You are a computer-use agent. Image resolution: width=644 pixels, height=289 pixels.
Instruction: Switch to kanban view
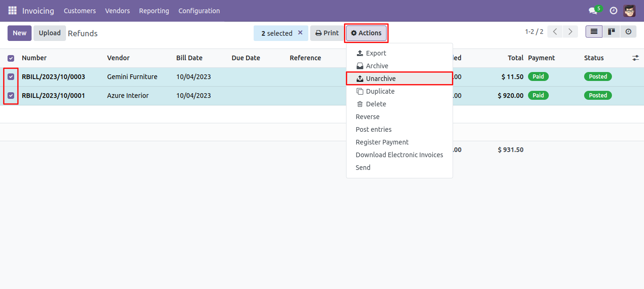point(611,32)
